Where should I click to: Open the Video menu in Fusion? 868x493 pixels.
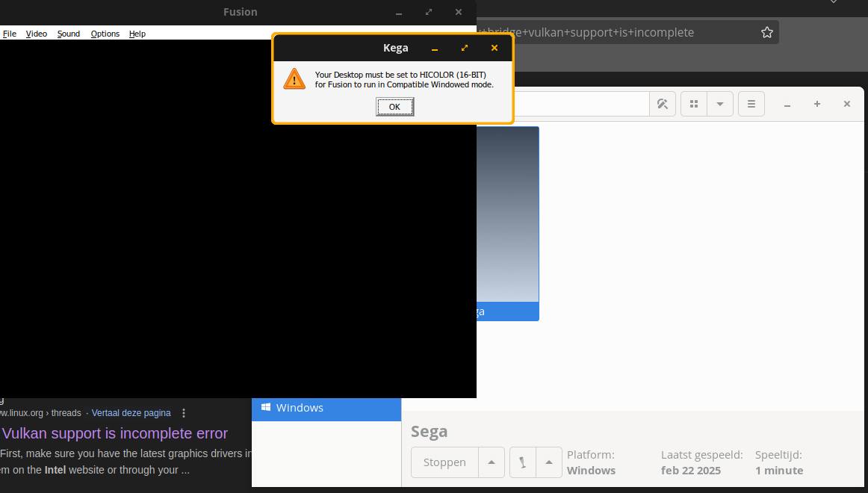click(37, 34)
